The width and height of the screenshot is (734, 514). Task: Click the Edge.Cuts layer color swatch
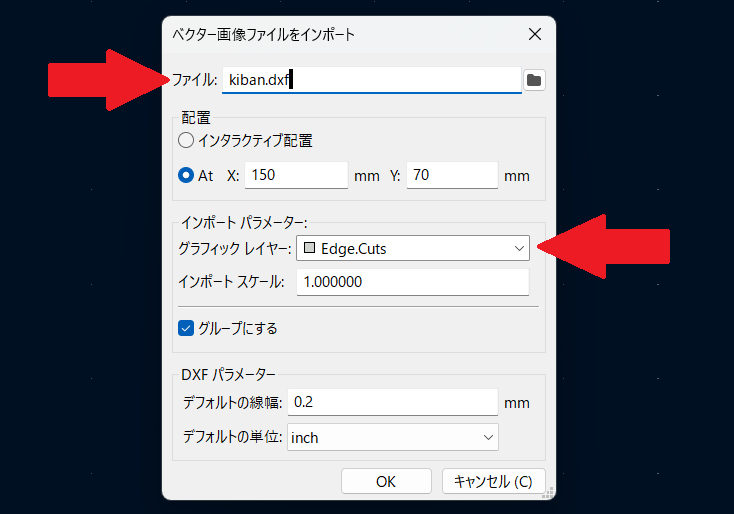pos(309,248)
